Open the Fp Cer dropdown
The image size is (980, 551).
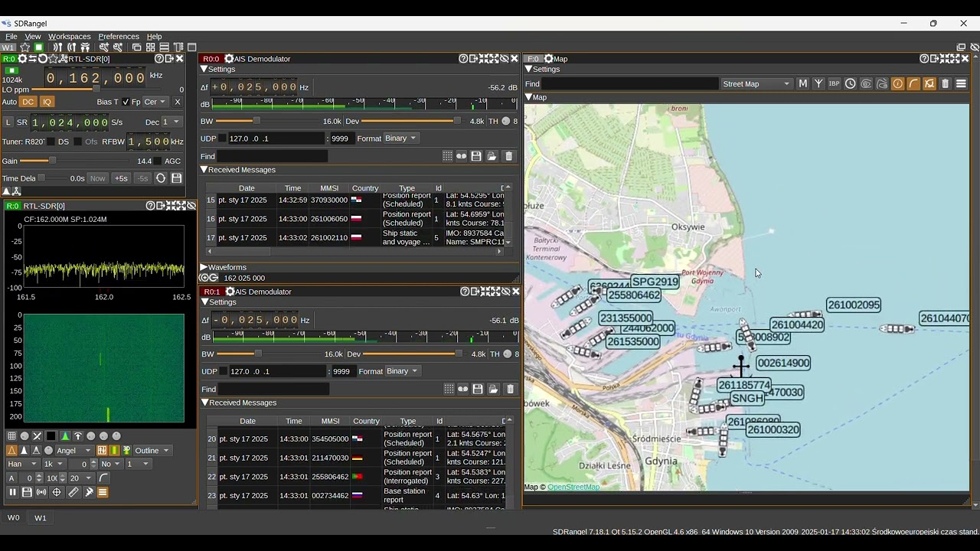click(x=155, y=102)
